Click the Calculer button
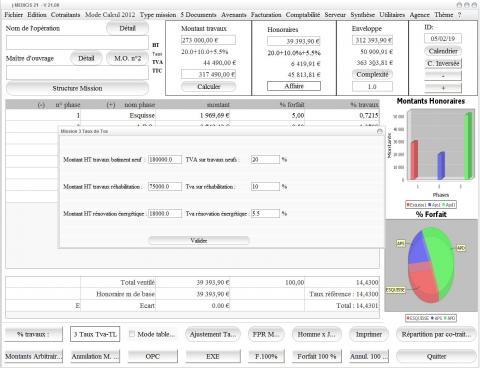480x368 pixels. pos(209,86)
